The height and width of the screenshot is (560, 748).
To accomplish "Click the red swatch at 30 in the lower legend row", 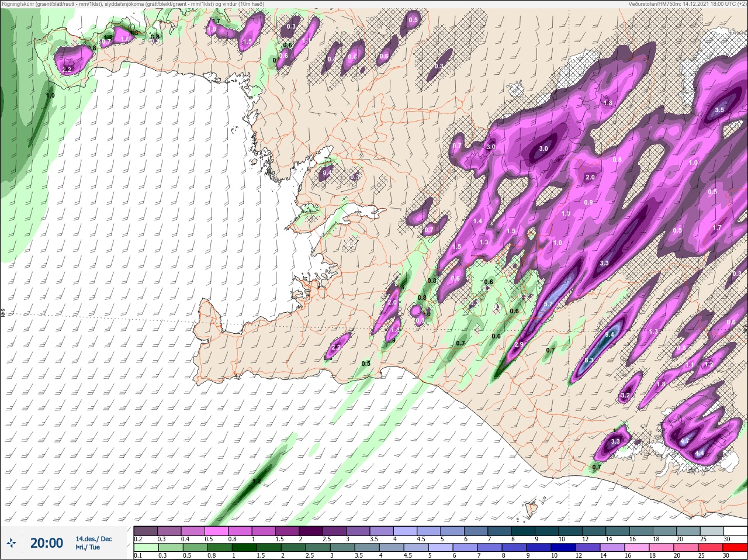I will tap(736, 547).
